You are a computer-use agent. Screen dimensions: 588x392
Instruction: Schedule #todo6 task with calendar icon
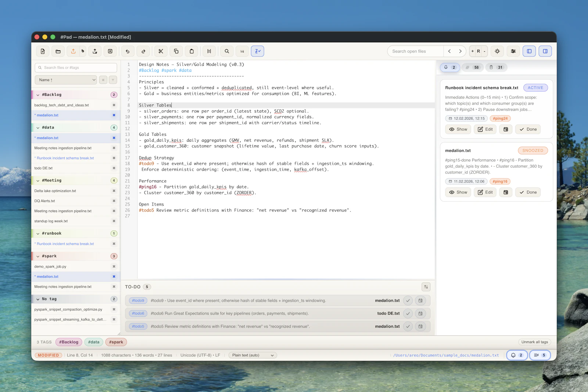[420, 313]
